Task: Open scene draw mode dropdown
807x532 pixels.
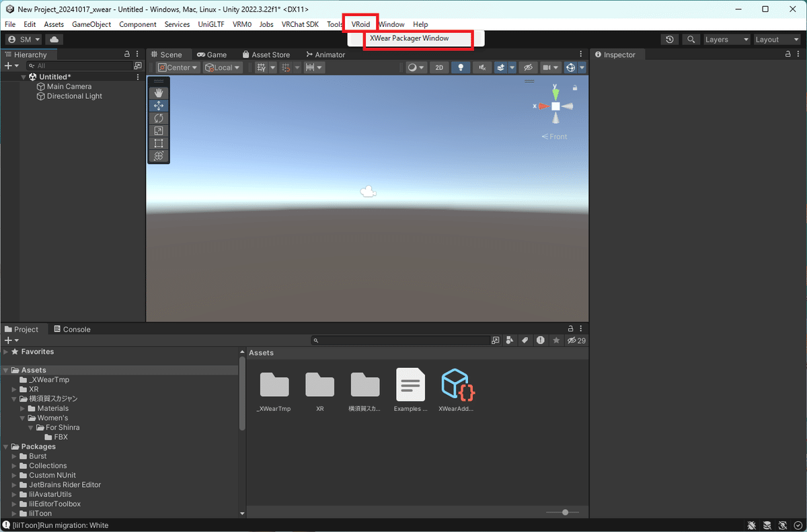Action: (x=416, y=67)
